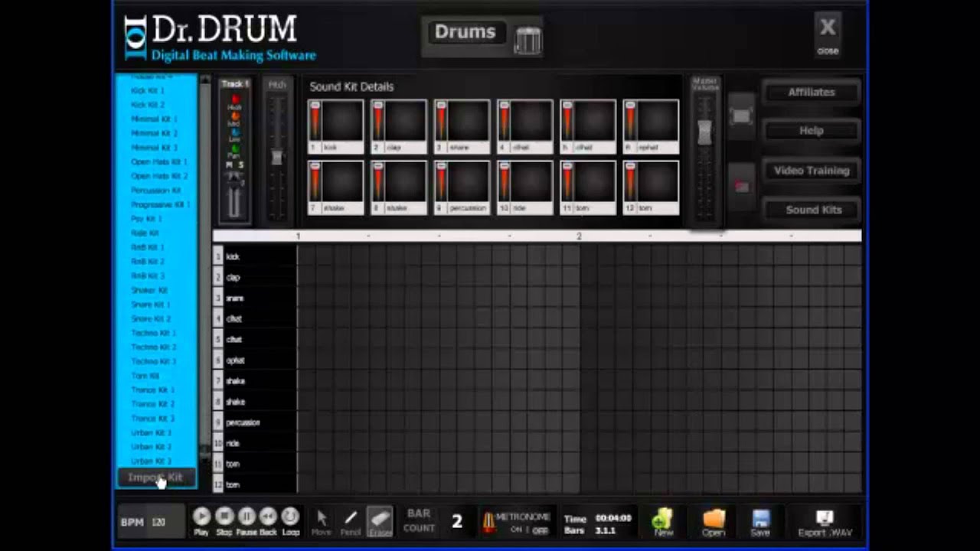Image resolution: width=980 pixels, height=551 pixels.
Task: Create a new project with New icon
Action: point(663,522)
